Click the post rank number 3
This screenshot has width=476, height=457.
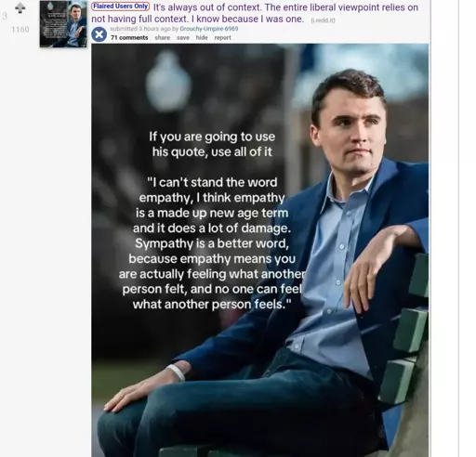coord(5,17)
